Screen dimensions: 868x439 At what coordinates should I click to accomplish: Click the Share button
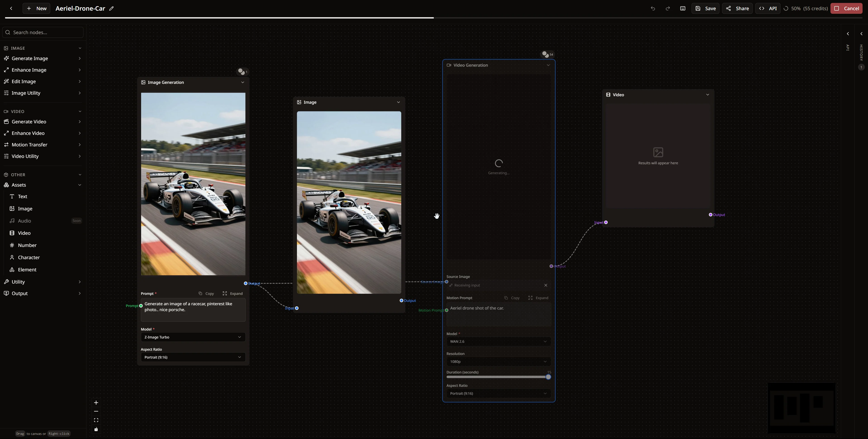(737, 8)
